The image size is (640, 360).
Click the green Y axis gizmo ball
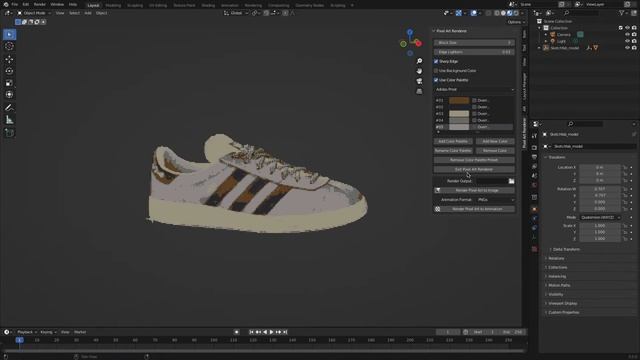(x=403, y=44)
